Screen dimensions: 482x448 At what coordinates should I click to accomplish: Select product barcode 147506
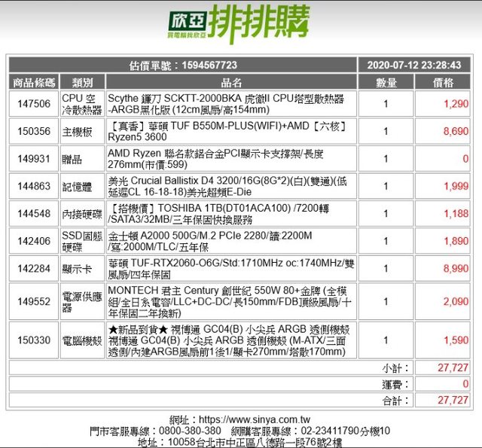click(34, 104)
